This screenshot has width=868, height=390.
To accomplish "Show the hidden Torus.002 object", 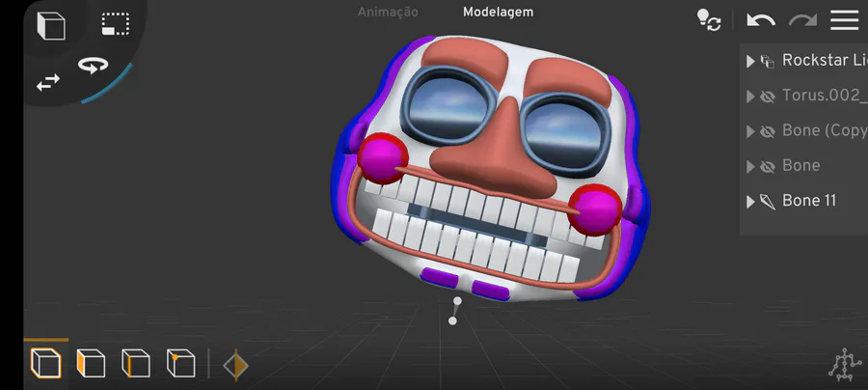I will [x=768, y=97].
